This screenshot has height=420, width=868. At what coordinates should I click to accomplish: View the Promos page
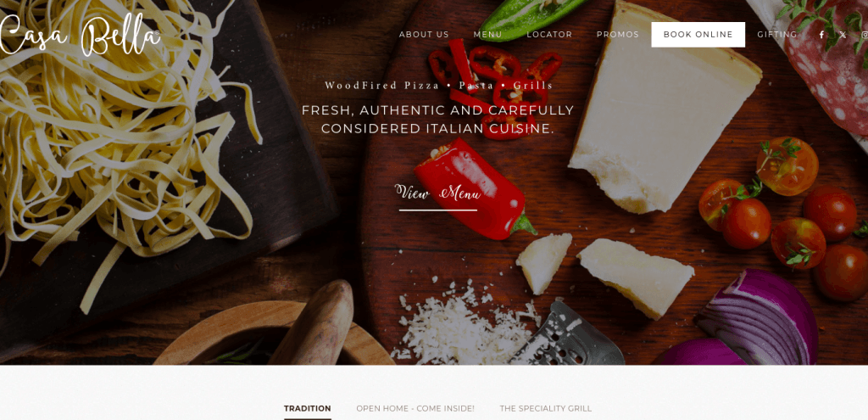pos(618,34)
